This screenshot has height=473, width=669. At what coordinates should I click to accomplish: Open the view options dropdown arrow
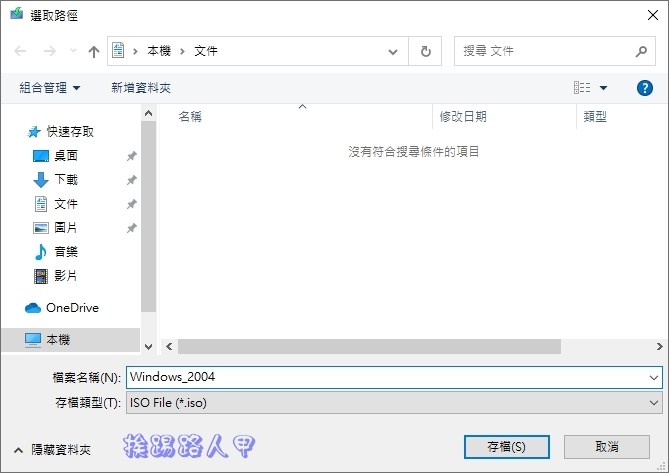(603, 88)
